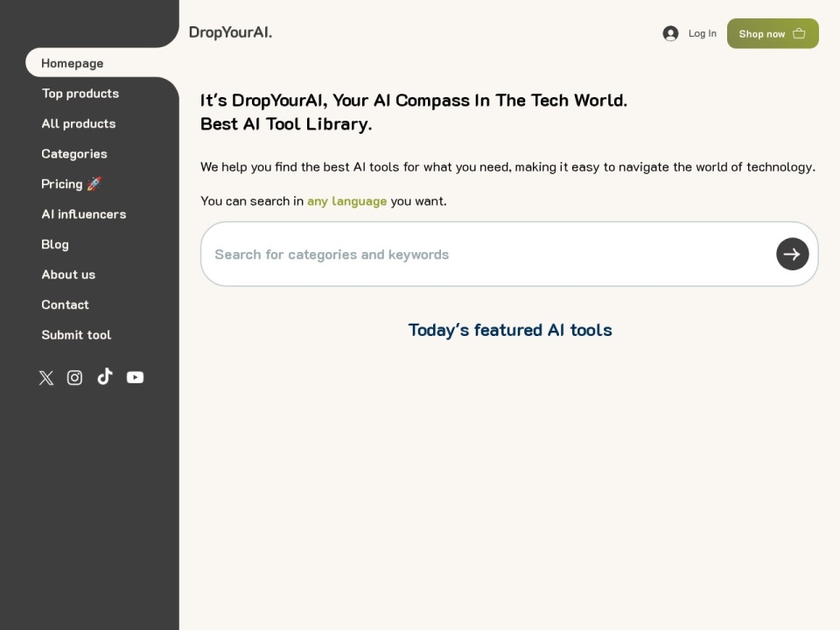
Task: Browse Categories from the sidebar
Action: point(74,154)
